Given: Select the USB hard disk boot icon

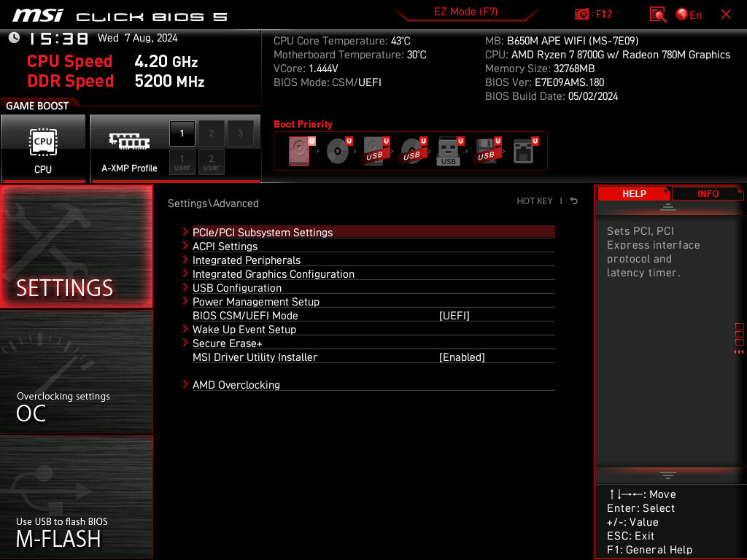Looking at the screenshot, I should pyautogui.click(x=376, y=151).
